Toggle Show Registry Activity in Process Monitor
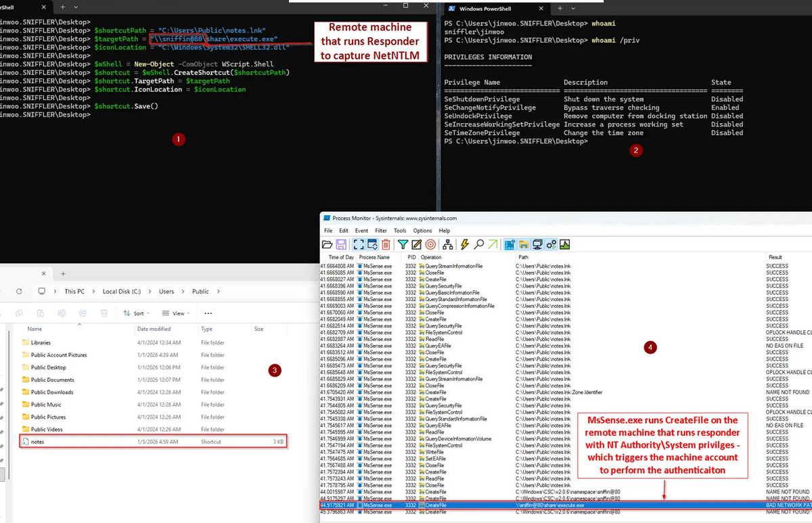Screen dimensions: 812x523 [510, 244]
